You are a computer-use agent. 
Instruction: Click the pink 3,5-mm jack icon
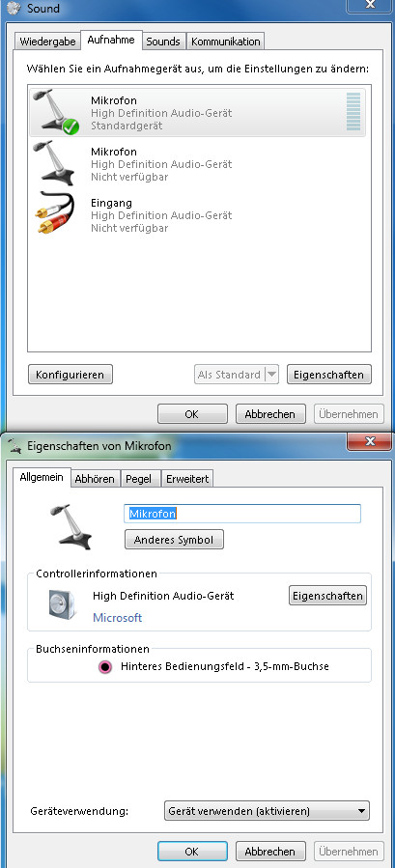[105, 666]
